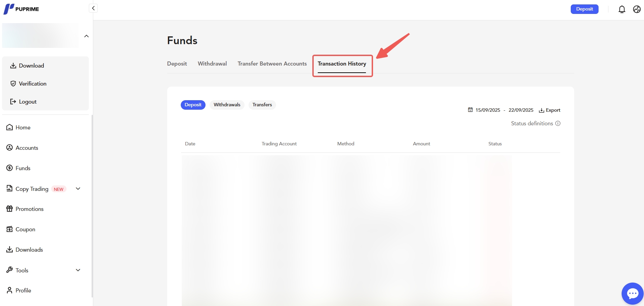The width and height of the screenshot is (644, 306).
Task: Go to Promotions in the sidebar
Action: [29, 209]
